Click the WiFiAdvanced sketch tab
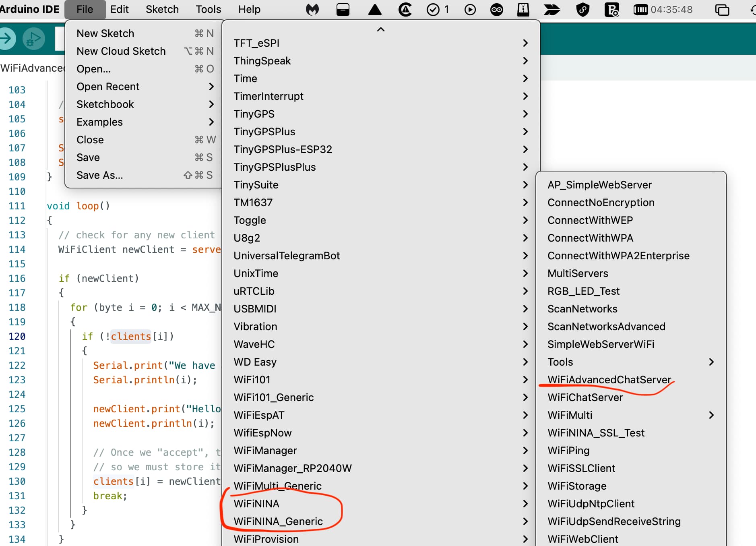This screenshot has width=756, height=546. 32,68
